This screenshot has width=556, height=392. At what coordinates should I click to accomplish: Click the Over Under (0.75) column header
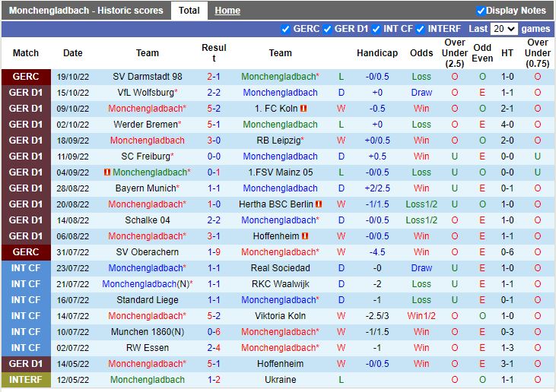pos(538,53)
